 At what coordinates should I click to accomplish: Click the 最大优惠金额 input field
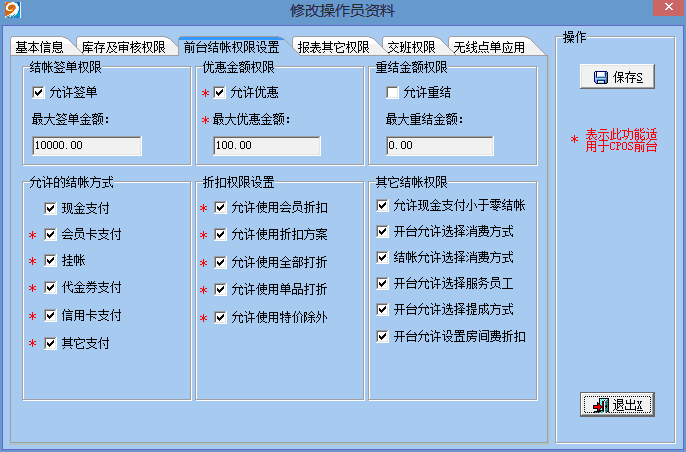click(267, 146)
